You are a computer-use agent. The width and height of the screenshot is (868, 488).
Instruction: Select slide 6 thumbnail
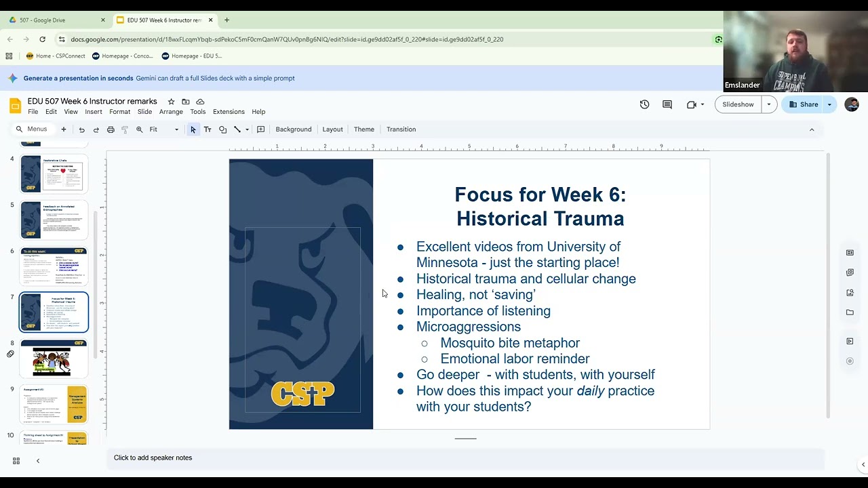click(54, 266)
